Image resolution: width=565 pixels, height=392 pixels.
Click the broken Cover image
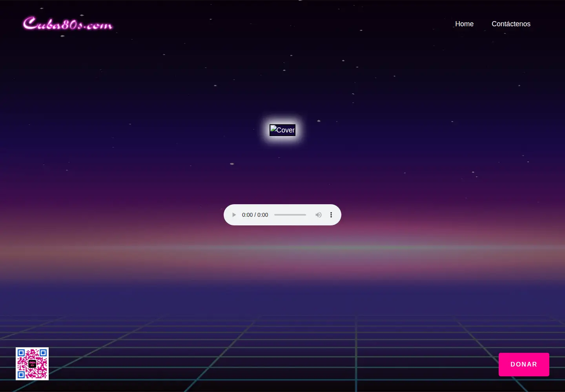pos(282,130)
